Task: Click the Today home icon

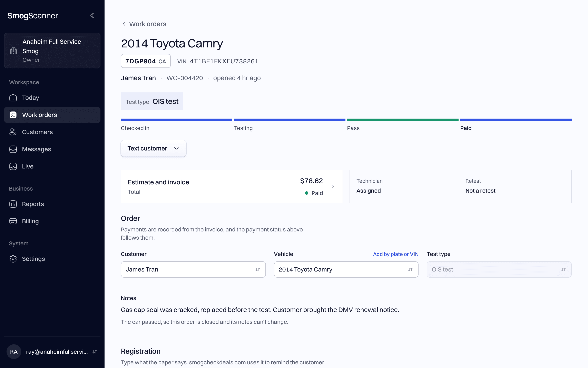Action: (x=13, y=98)
